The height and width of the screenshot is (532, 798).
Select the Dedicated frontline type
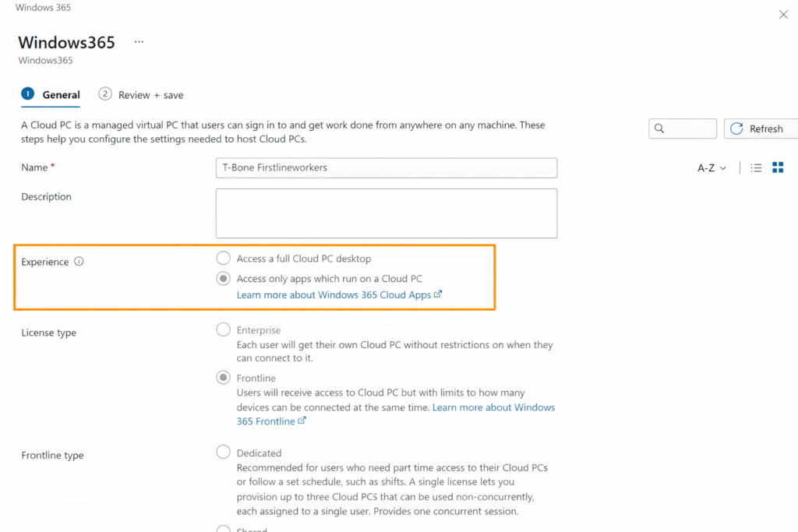pos(224,453)
